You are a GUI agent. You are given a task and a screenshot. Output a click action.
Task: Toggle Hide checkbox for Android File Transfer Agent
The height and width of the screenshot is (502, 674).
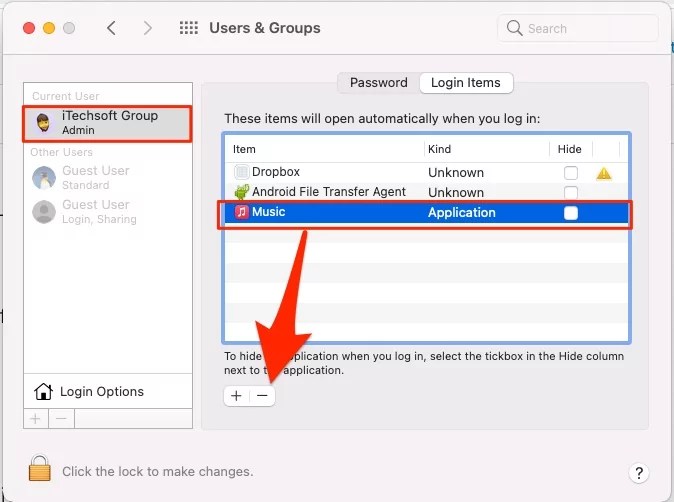pyautogui.click(x=571, y=192)
